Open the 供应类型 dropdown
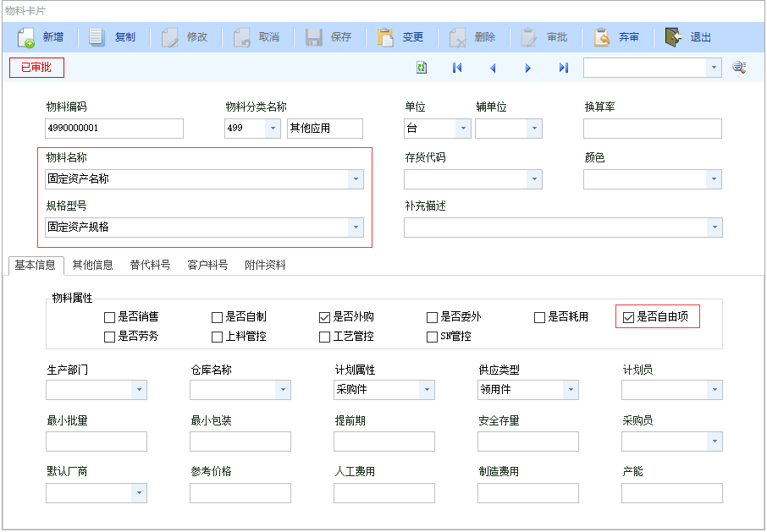The image size is (767, 532). 571,390
